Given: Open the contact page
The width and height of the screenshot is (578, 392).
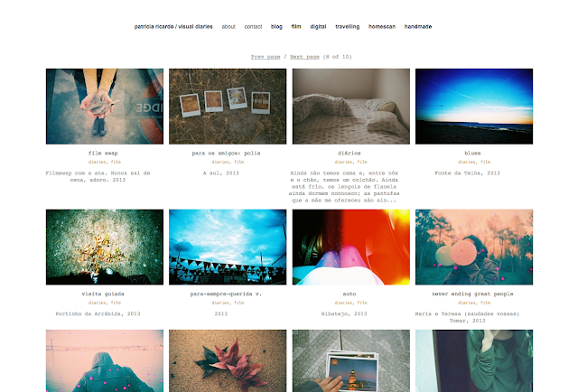Looking at the screenshot, I should tap(253, 26).
